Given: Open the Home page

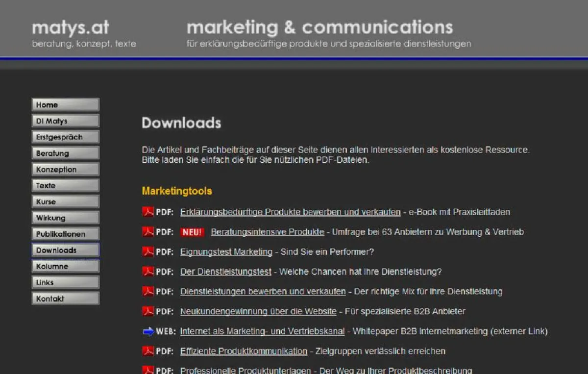Looking at the screenshot, I should pos(65,104).
